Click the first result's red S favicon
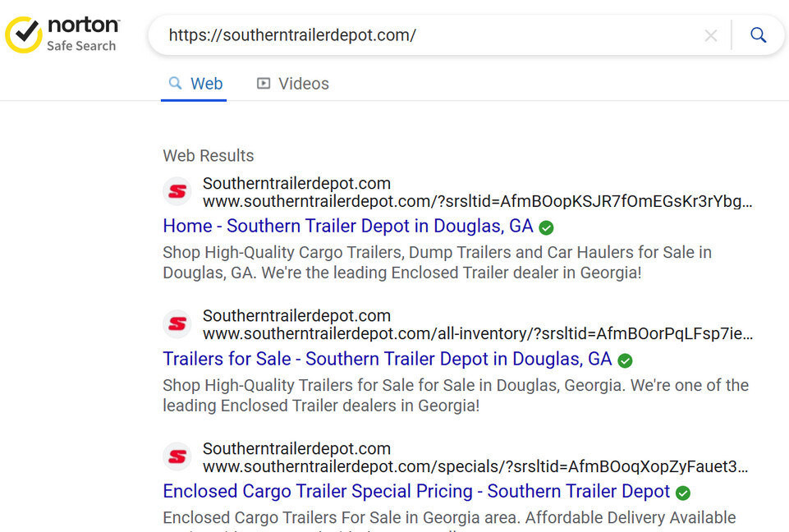The width and height of the screenshot is (789, 532). [177, 192]
